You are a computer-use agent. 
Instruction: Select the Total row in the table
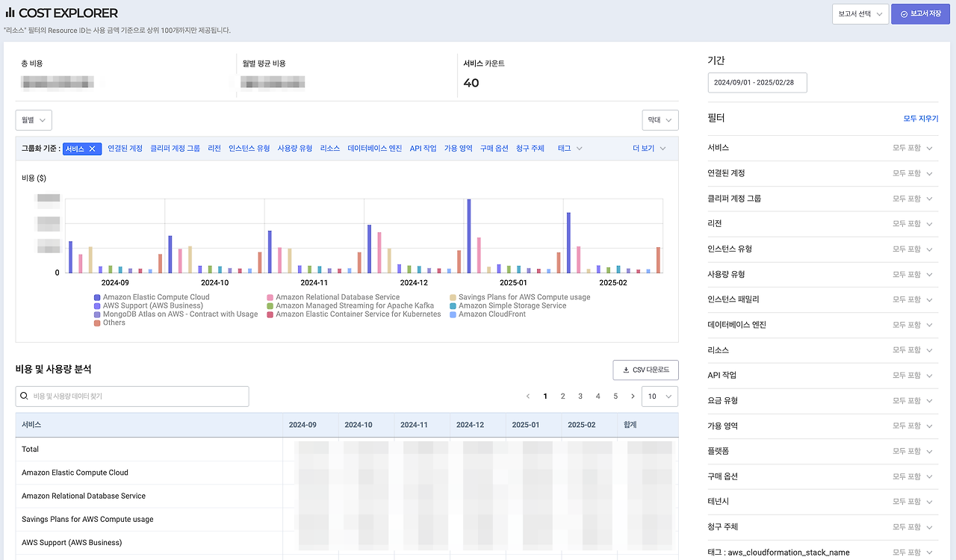point(347,449)
